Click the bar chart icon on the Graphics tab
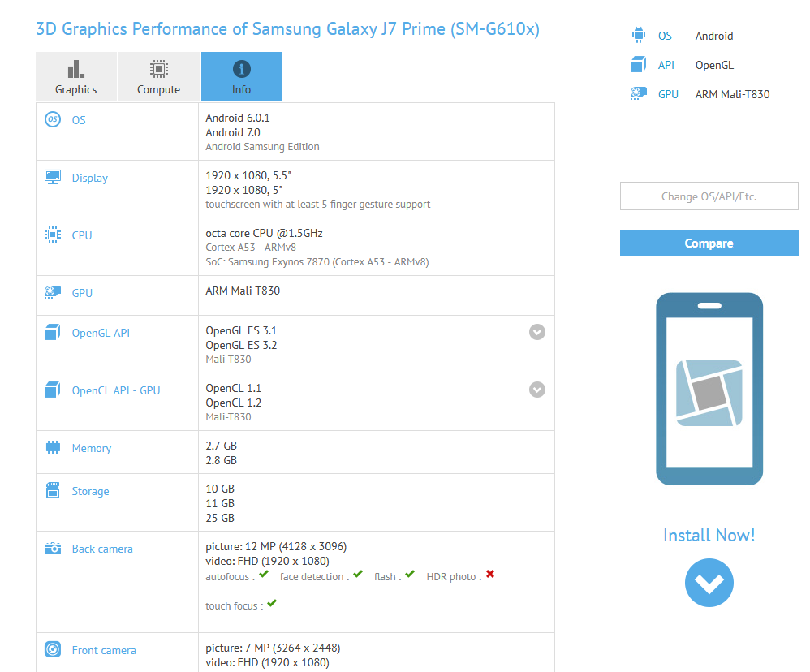Viewport: 810px width, 672px height. pos(76,69)
